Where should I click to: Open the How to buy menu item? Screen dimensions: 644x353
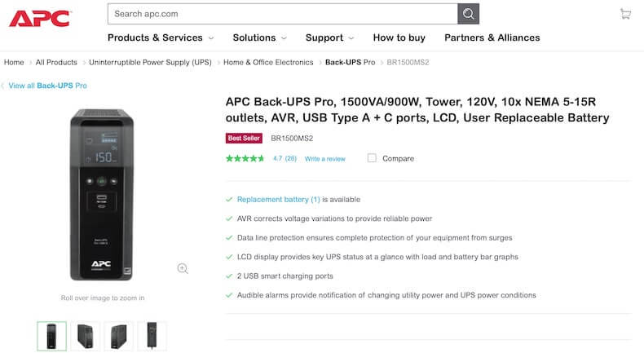pyautogui.click(x=399, y=38)
